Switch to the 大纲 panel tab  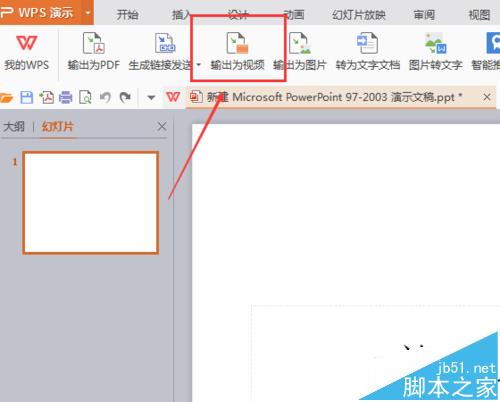pyautogui.click(x=14, y=127)
